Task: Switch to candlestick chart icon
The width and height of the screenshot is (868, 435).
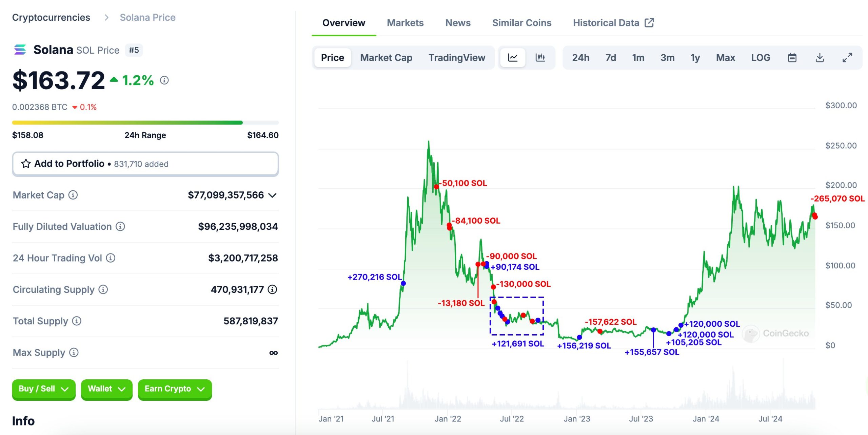Action: tap(540, 58)
